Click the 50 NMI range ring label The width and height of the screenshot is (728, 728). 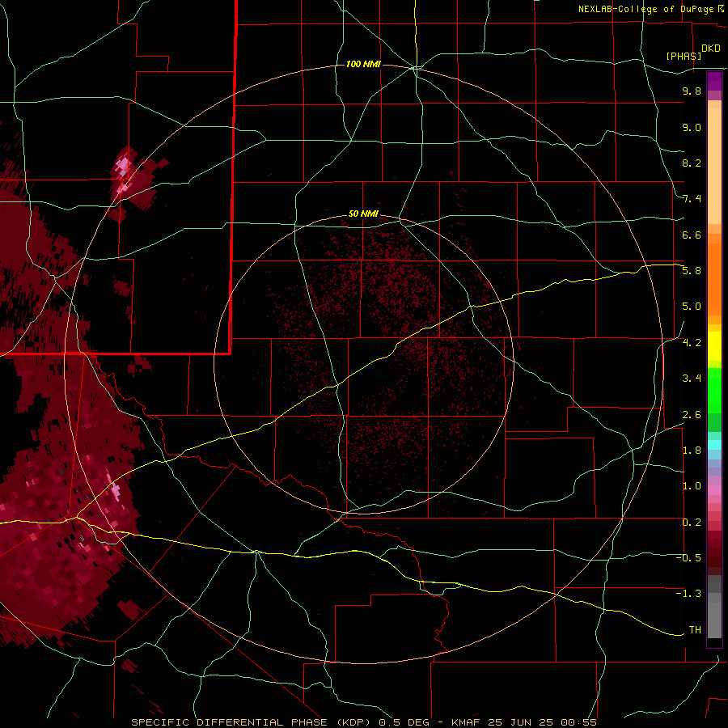363,214
